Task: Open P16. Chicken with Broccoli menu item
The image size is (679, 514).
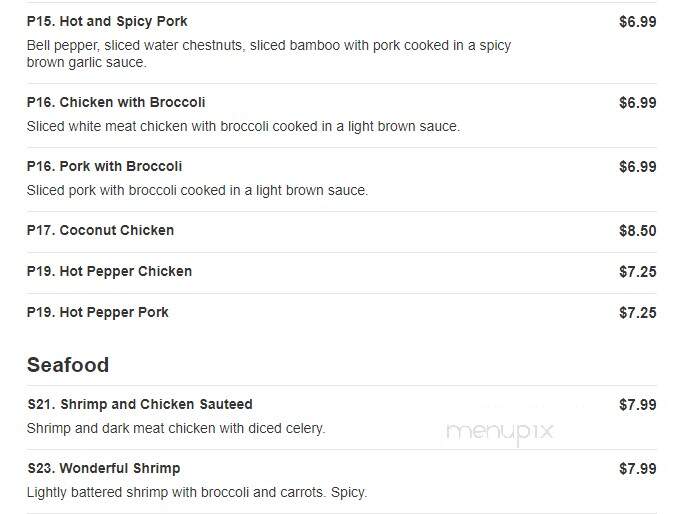Action: point(116,103)
